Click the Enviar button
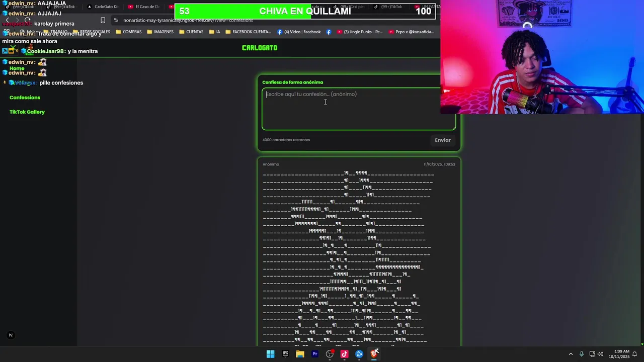Image resolution: width=644 pixels, height=362 pixels. (x=443, y=140)
